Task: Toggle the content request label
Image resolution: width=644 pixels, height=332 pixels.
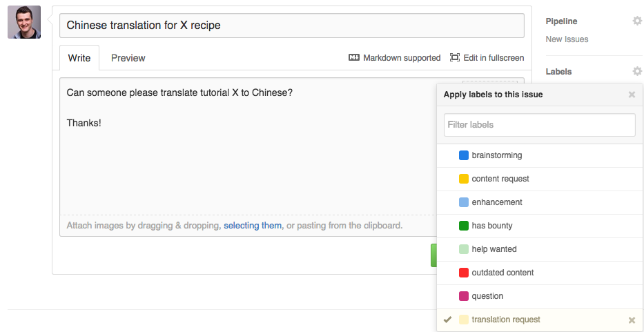Action: 500,179
